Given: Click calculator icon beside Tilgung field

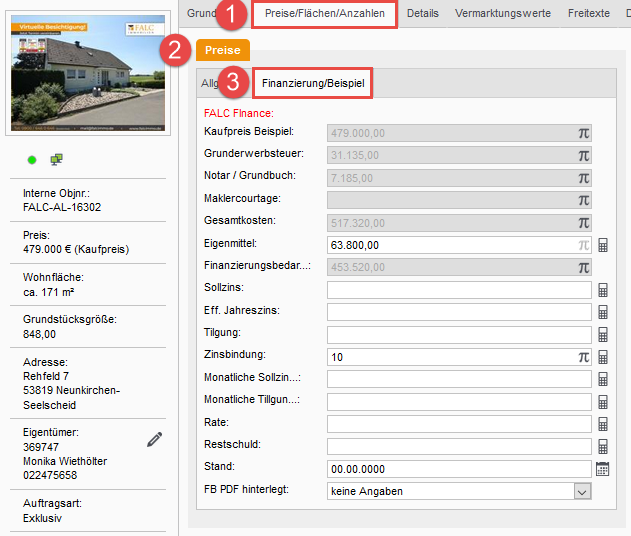Looking at the screenshot, I should tap(603, 335).
